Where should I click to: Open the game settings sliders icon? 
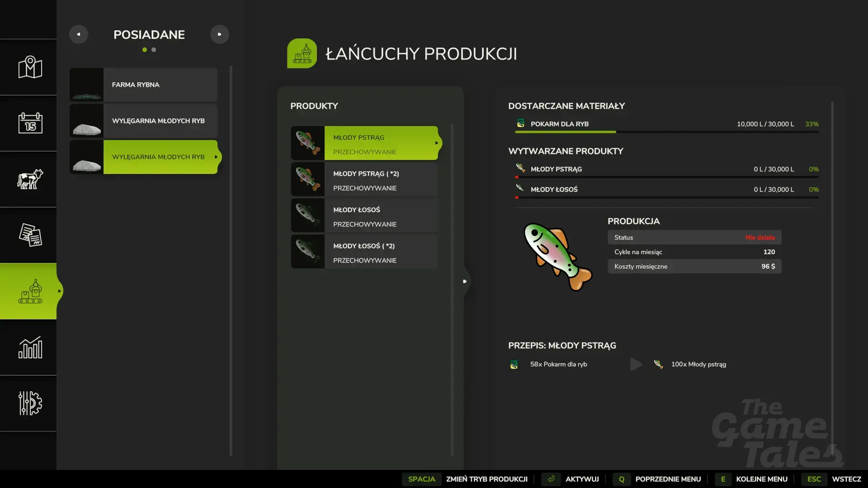tap(30, 403)
